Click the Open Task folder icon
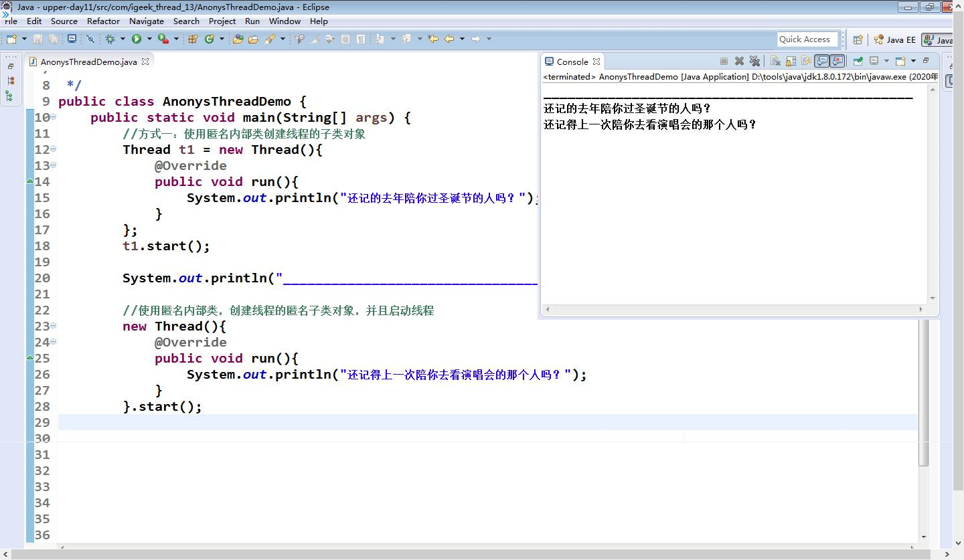This screenshot has width=964, height=560. click(x=253, y=39)
